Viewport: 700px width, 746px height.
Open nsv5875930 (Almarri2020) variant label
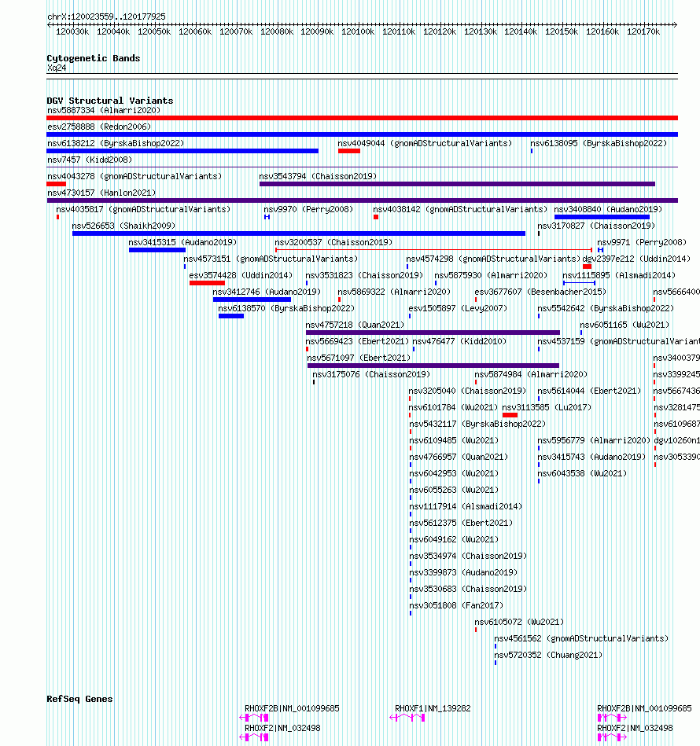(491, 275)
